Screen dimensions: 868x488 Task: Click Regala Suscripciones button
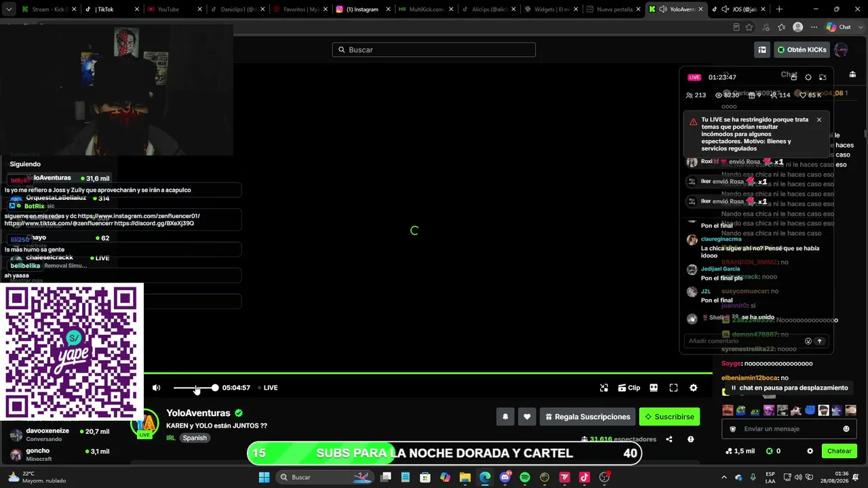click(x=587, y=417)
